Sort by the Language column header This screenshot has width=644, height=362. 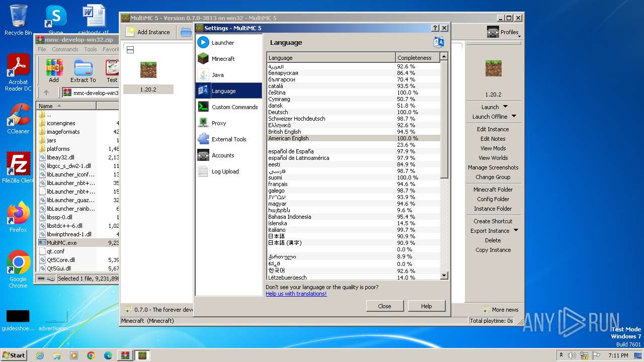point(331,58)
